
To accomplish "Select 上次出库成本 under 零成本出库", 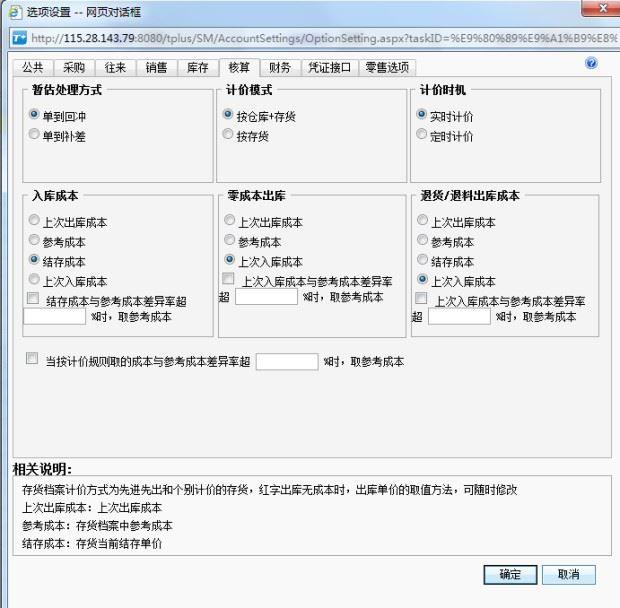I will (x=229, y=220).
